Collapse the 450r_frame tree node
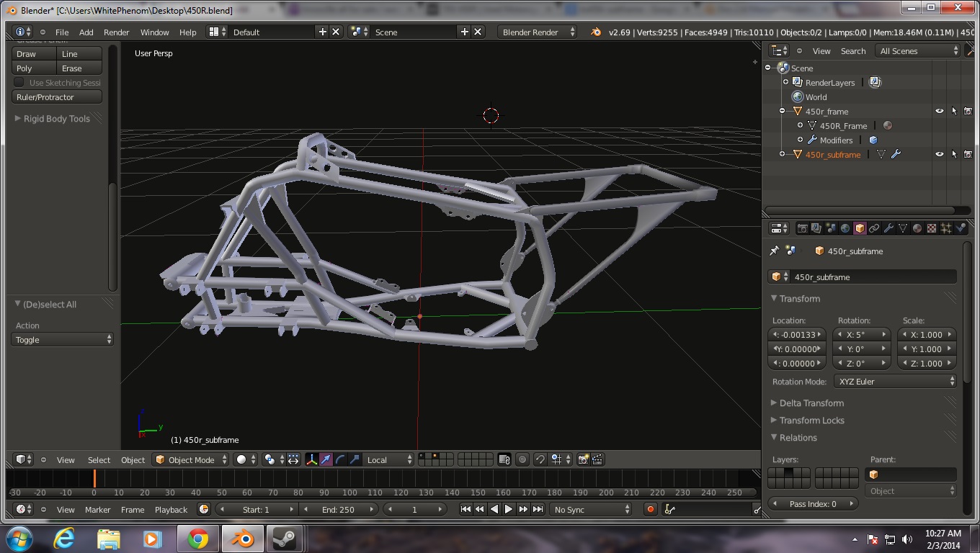The width and height of the screenshot is (980, 553). (x=782, y=111)
